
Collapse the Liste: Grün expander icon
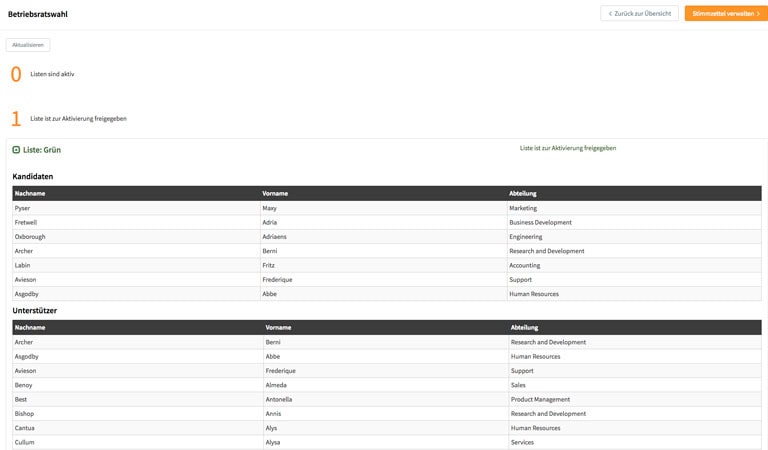(x=16, y=150)
